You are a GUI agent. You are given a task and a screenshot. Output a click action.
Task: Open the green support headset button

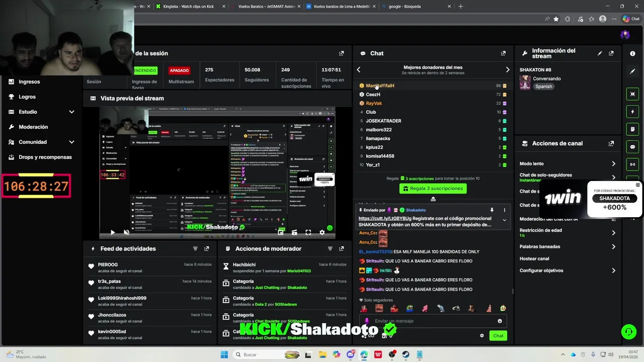click(x=628, y=331)
